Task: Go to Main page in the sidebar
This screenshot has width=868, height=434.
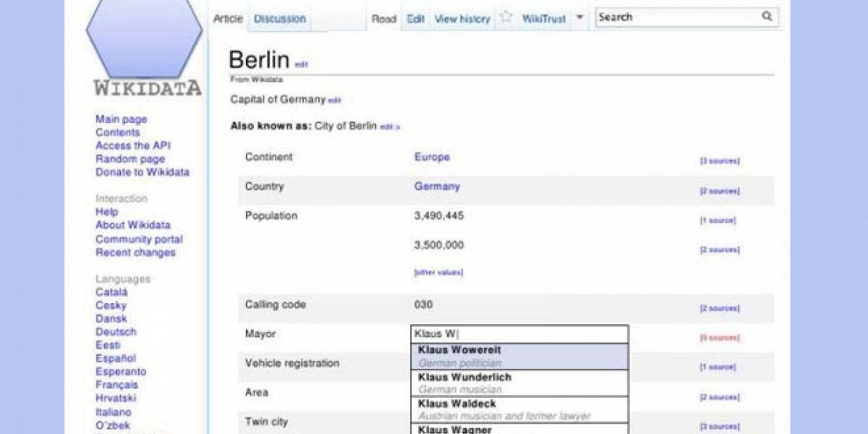Action: (121, 119)
